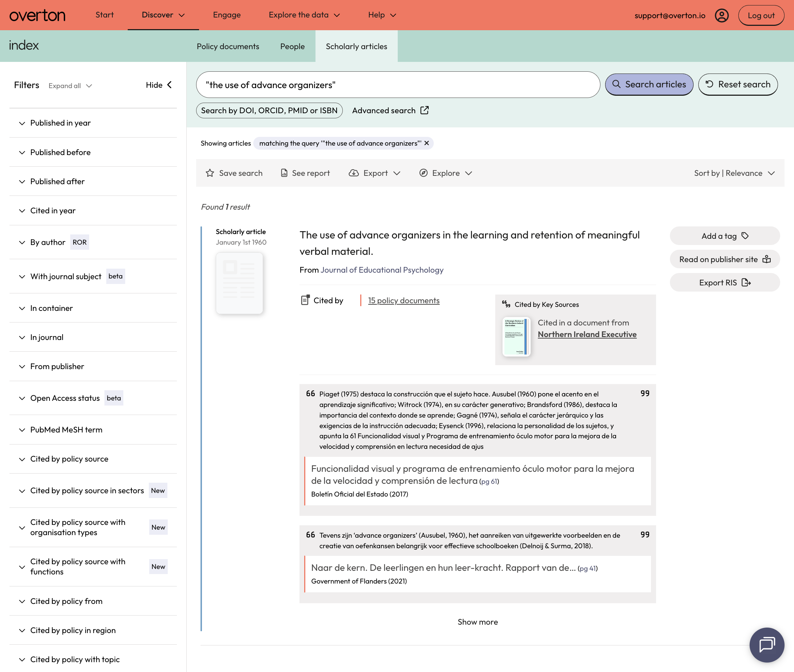Expand the PubMed MeSH term filter
Viewport: 794px width, 672px height.
tap(93, 430)
